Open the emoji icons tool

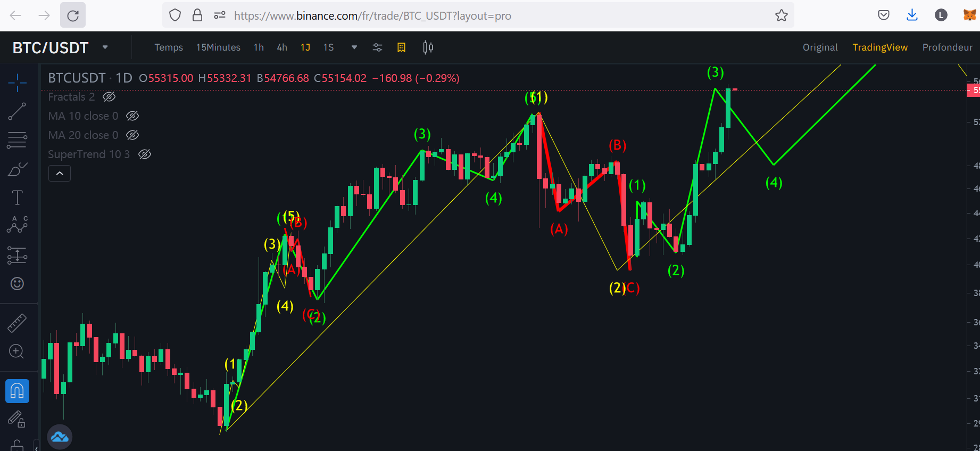tap(17, 284)
